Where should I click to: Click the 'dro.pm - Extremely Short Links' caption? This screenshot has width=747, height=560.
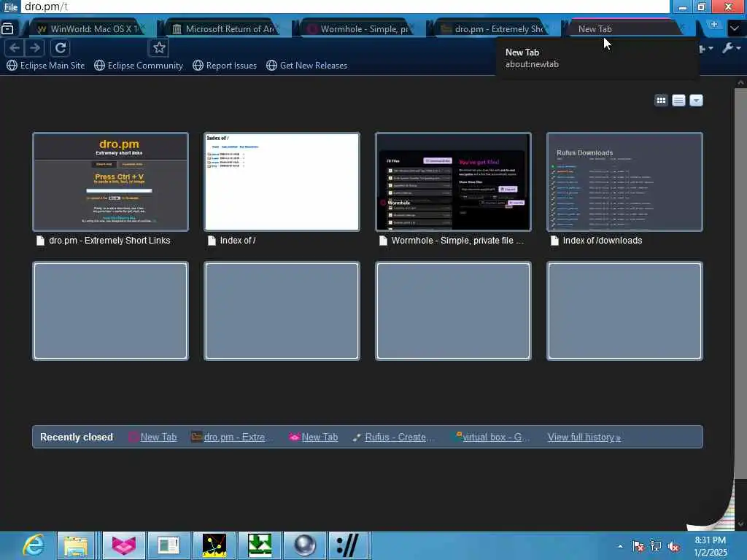click(x=109, y=241)
